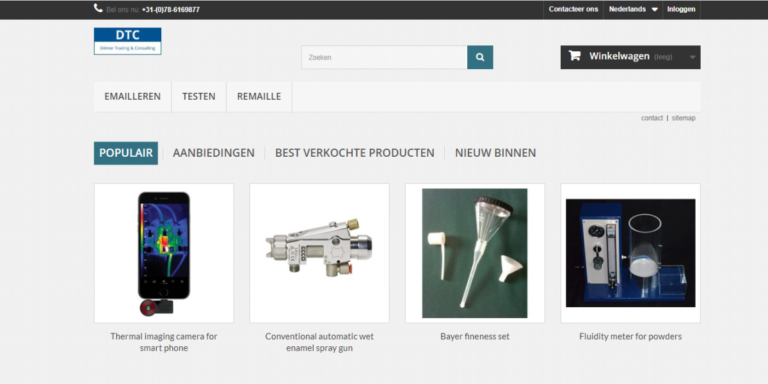Open the Nederlands language dropdown
This screenshot has width=768, height=384.
(633, 9)
